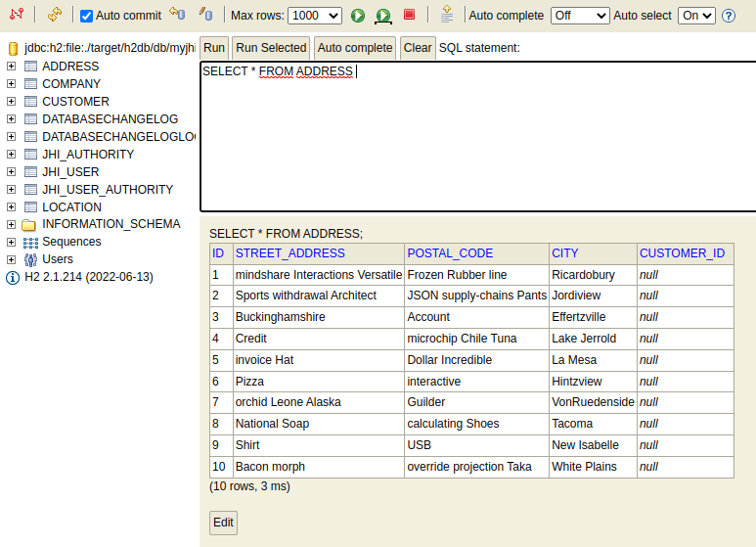The image size is (756, 547).
Task: Click the INFORMATION_SCHEMA folder icon
Action: (29, 225)
